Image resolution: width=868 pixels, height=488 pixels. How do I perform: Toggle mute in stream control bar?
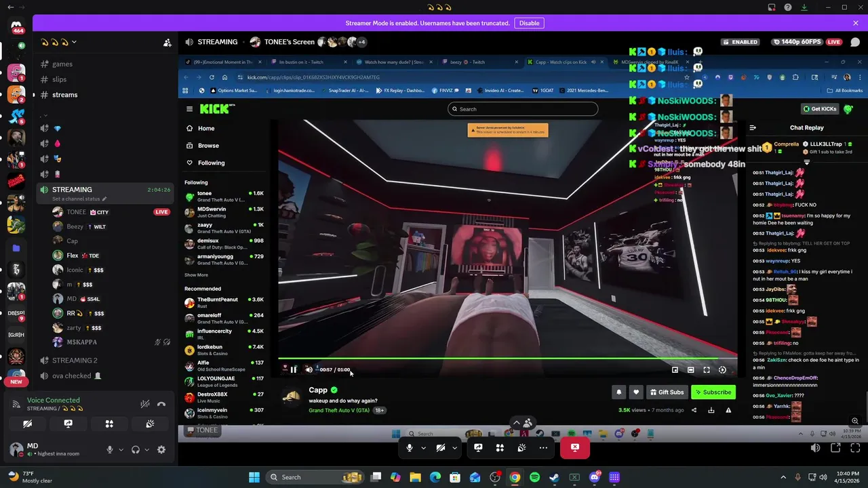pos(410,448)
